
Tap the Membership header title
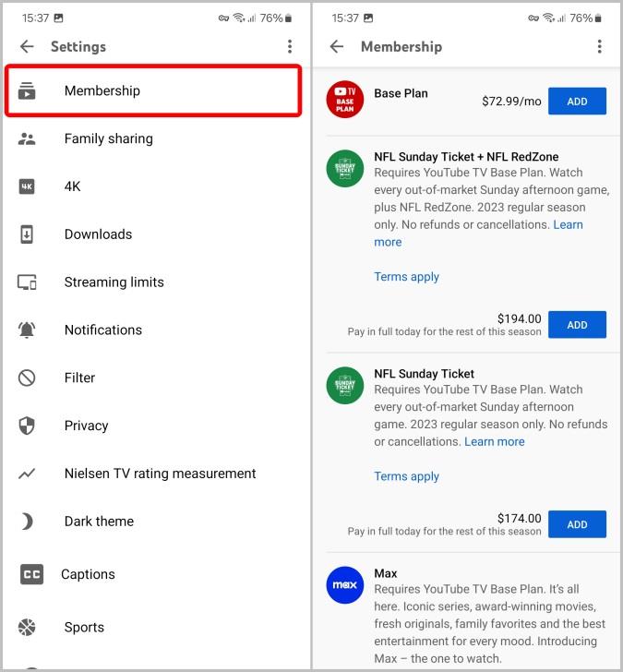[401, 47]
